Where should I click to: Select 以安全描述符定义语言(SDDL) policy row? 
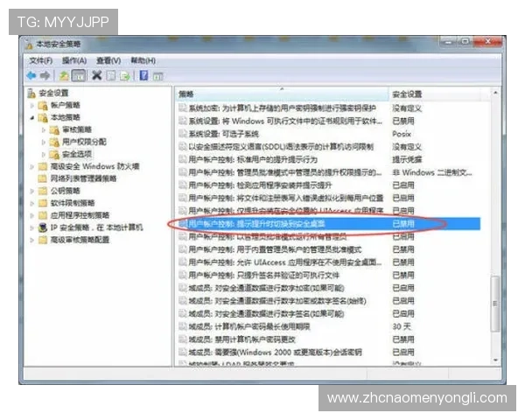[329, 146]
